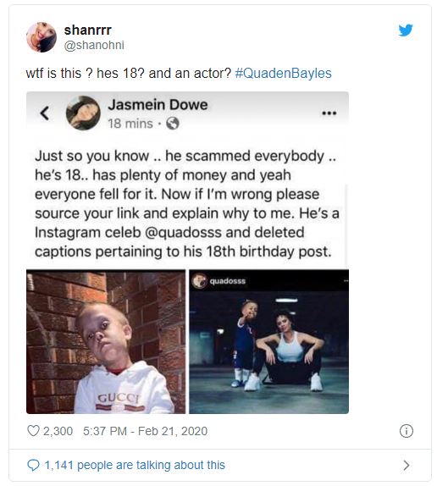Click the back arrow in Facebook post
This screenshot has width=448, height=486.
point(45,113)
